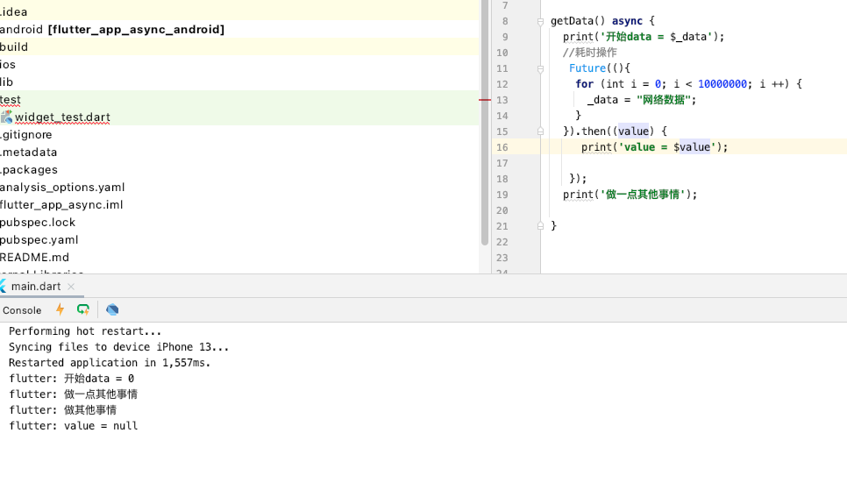Image resolution: width=847 pixels, height=504 pixels.
Task: Click the Flutter Hot Restart icon
Action: [x=82, y=309]
